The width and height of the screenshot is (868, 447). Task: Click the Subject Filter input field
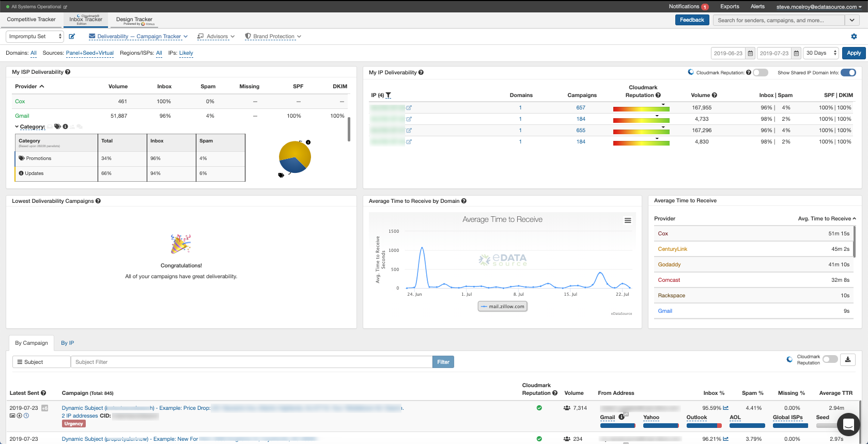tap(252, 362)
